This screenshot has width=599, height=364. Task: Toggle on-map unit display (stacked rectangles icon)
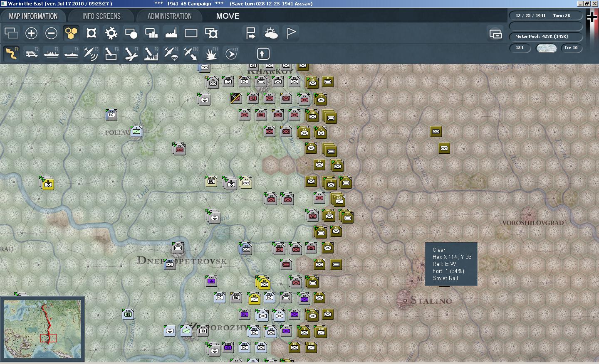(x=11, y=33)
